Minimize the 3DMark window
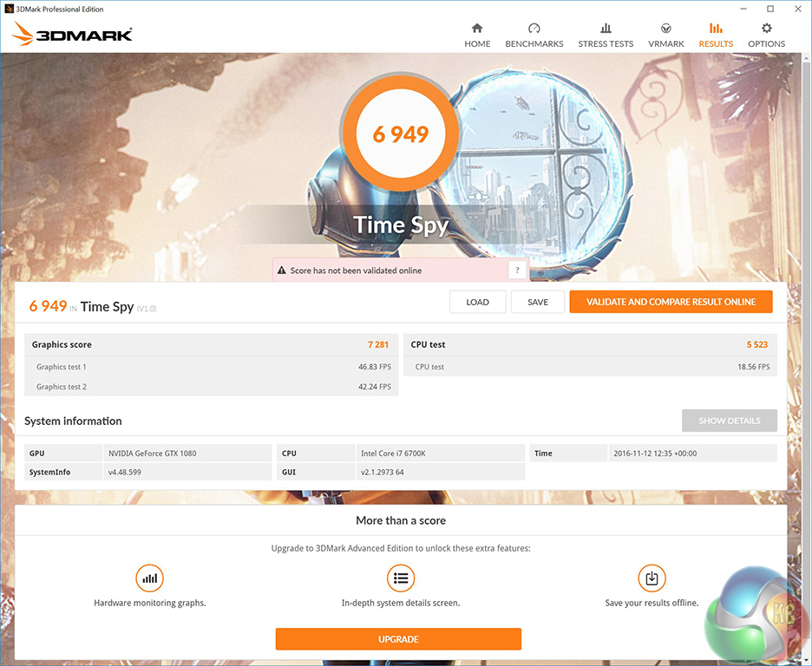 (743, 9)
